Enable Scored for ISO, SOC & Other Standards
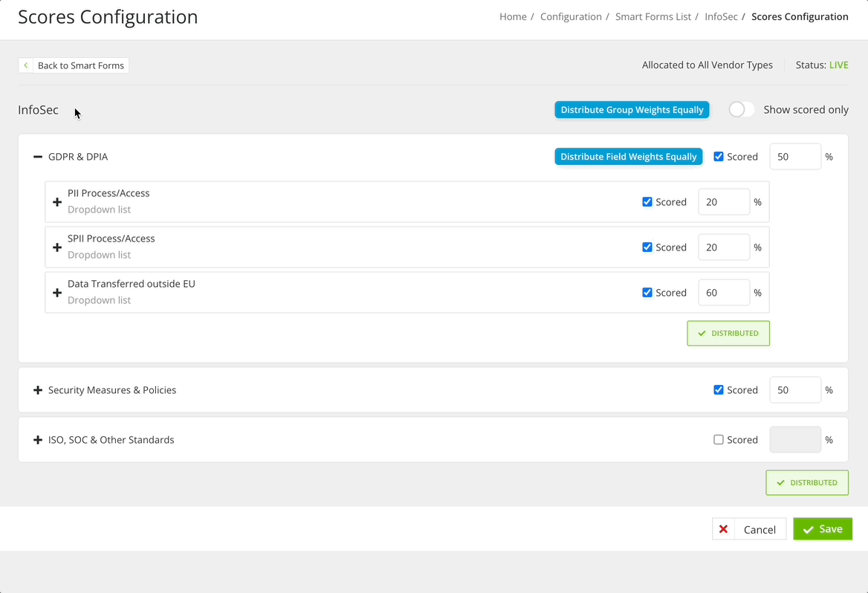The height and width of the screenshot is (593, 868). pyautogui.click(x=719, y=439)
